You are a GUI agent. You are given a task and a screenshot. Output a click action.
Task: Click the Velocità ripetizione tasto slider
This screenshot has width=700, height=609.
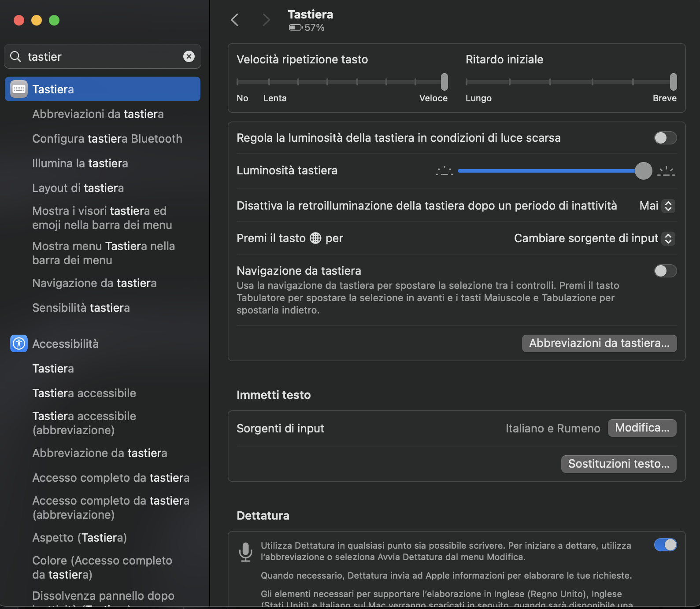pyautogui.click(x=342, y=82)
